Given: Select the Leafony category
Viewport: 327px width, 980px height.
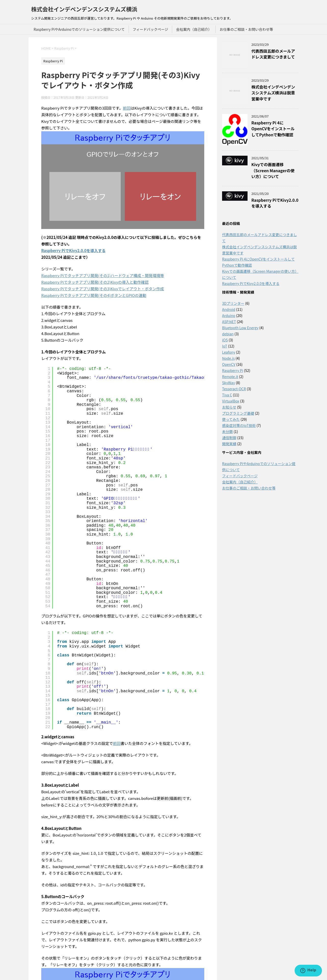Looking at the screenshot, I should 228,352.
